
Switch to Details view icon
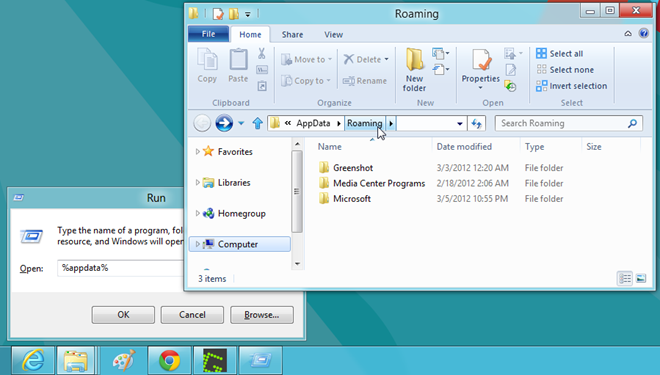click(x=625, y=278)
